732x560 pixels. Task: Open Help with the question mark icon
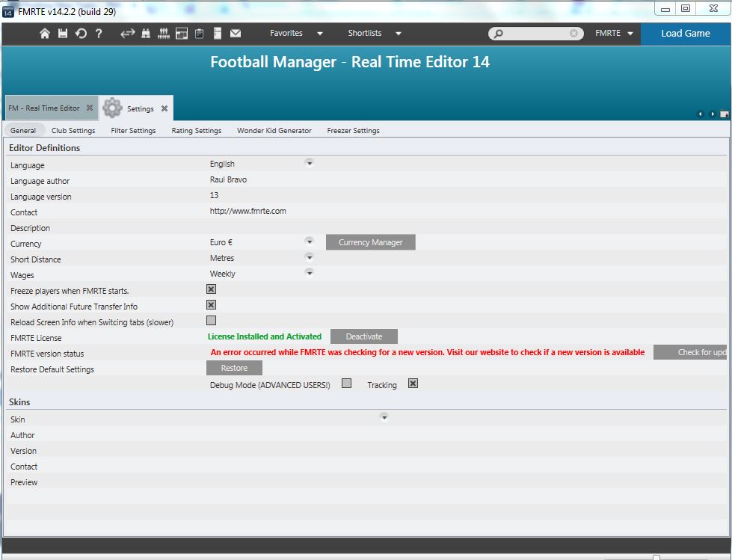tap(99, 33)
